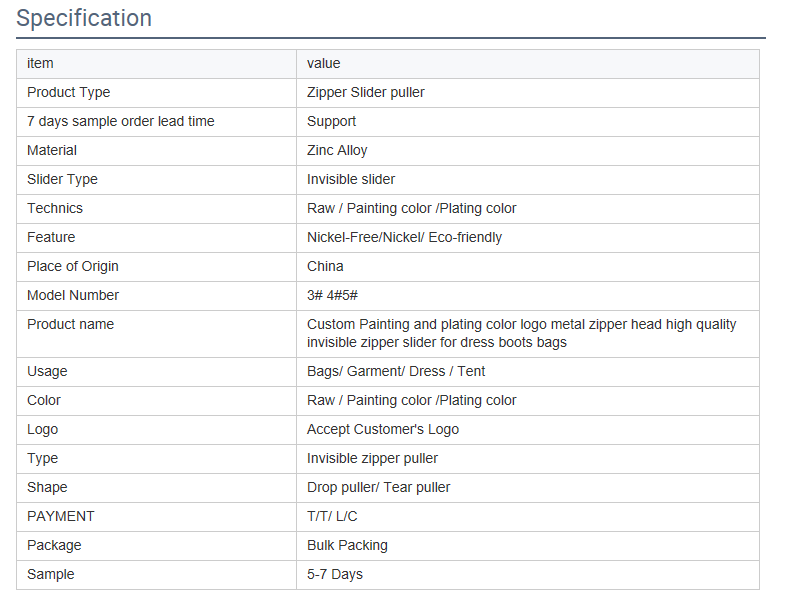Select the 'Zipper Slider puller' value cell

click(365, 92)
